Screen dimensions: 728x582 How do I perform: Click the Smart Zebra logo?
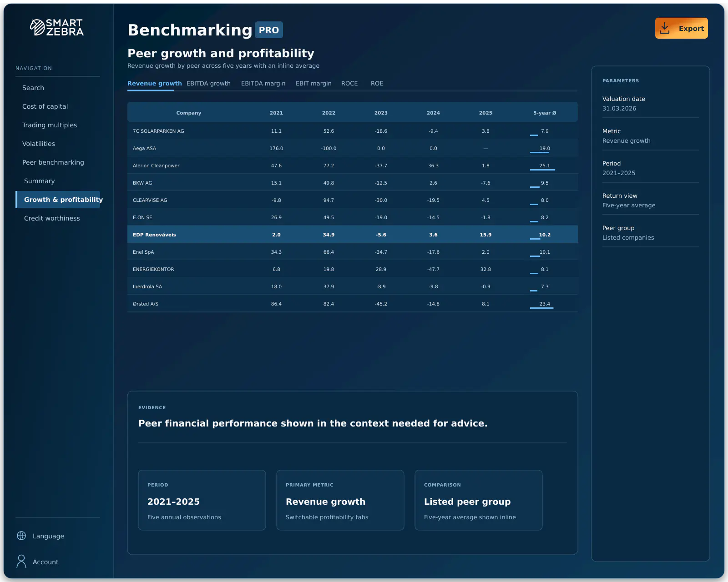coord(57,27)
